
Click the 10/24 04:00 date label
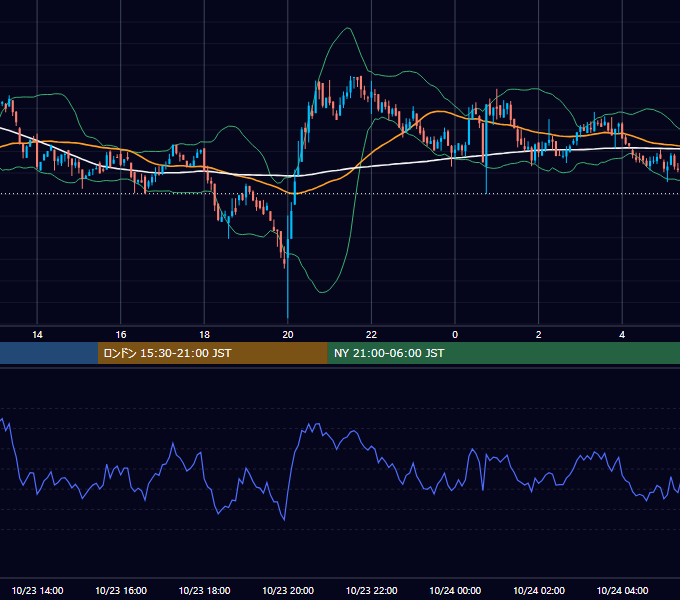click(x=622, y=590)
